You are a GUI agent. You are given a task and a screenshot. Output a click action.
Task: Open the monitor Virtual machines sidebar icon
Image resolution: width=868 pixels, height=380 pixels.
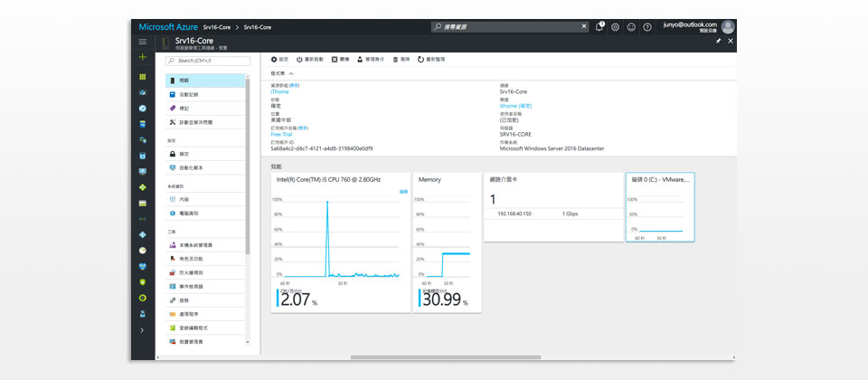tap(143, 172)
